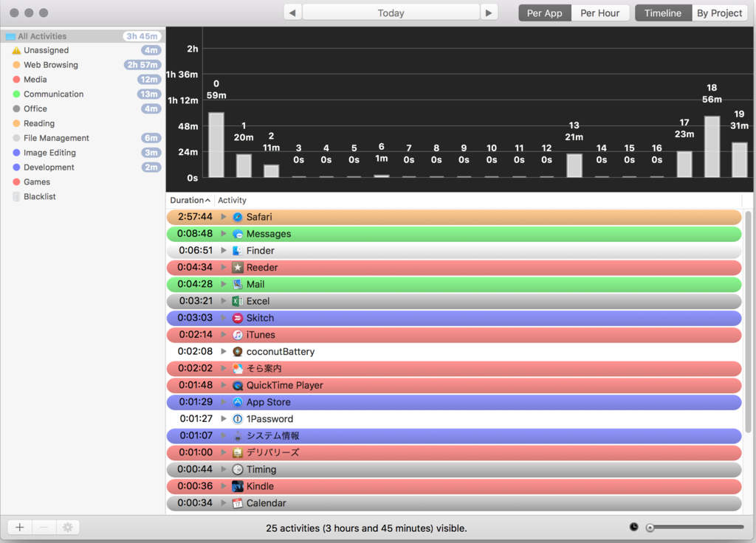This screenshot has width=756, height=543.
Task: Click the orange Web Browsing color dot
Action: pyautogui.click(x=16, y=65)
